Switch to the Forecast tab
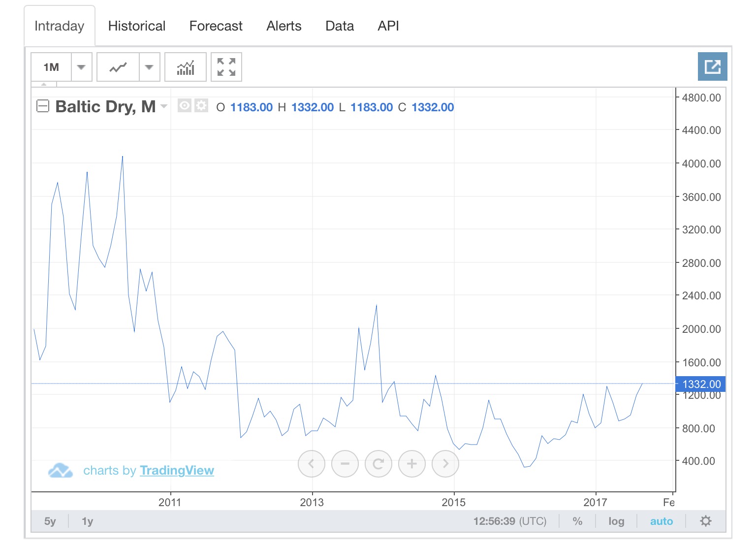The image size is (756, 546). click(216, 26)
